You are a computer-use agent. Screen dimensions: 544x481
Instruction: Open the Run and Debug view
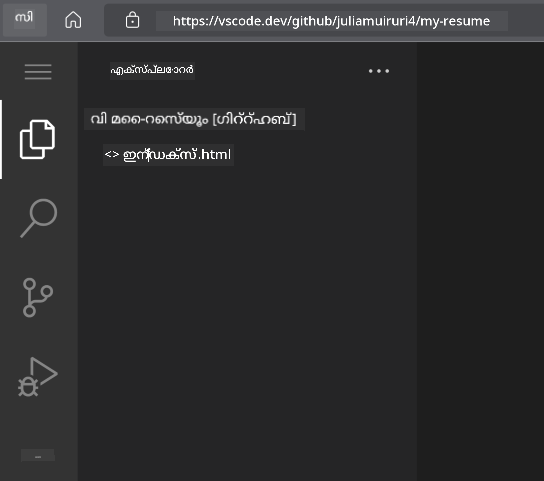click(37, 377)
